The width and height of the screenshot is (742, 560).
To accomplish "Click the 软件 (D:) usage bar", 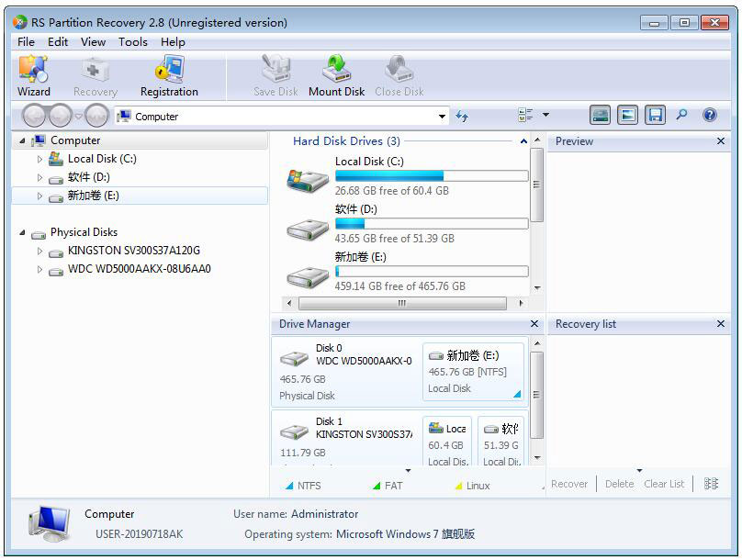I will click(432, 223).
